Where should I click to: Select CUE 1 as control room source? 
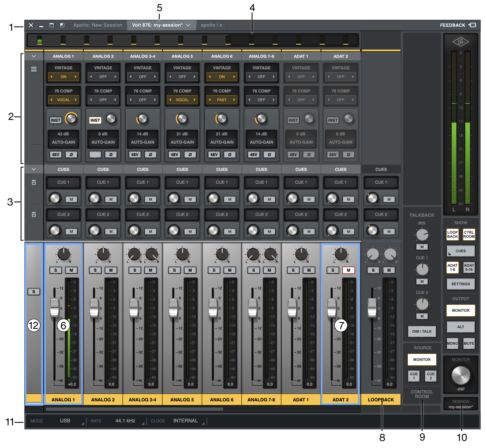pyautogui.click(x=414, y=376)
